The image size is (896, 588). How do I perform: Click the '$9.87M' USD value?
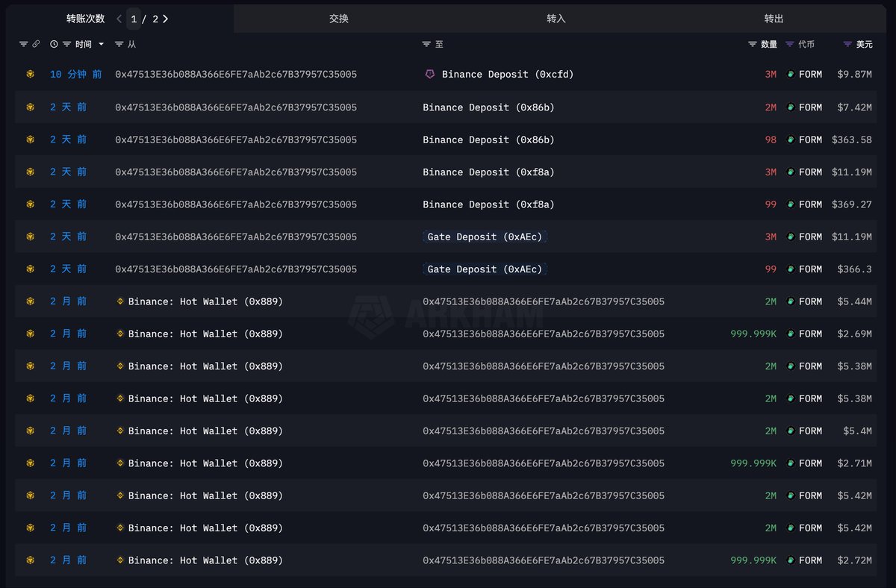coord(854,75)
